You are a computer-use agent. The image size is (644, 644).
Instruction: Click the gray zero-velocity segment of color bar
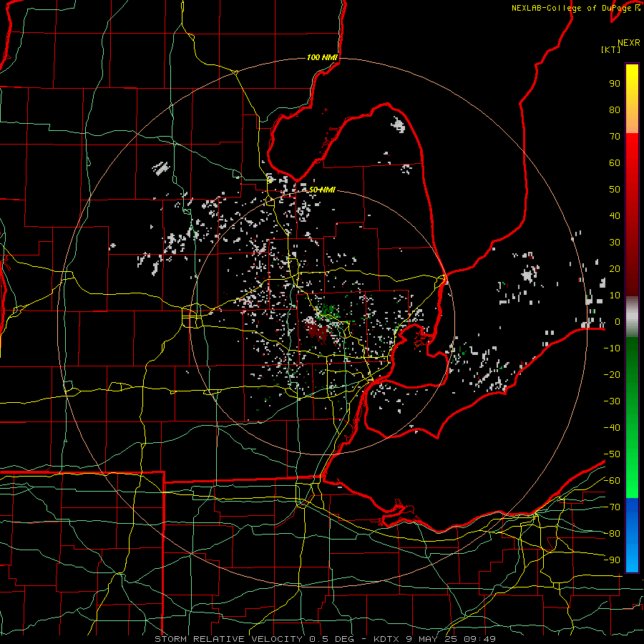632,317
